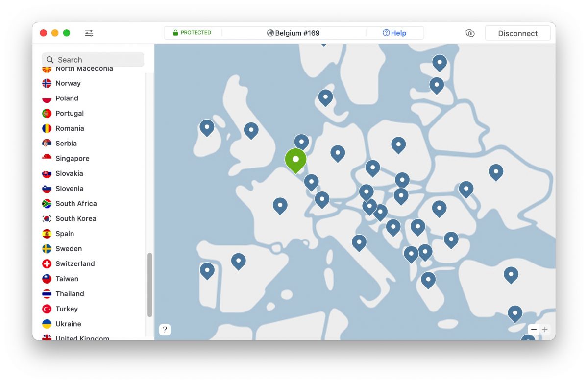Select the map pin over Greece
The height and width of the screenshot is (383, 588).
[428, 280]
